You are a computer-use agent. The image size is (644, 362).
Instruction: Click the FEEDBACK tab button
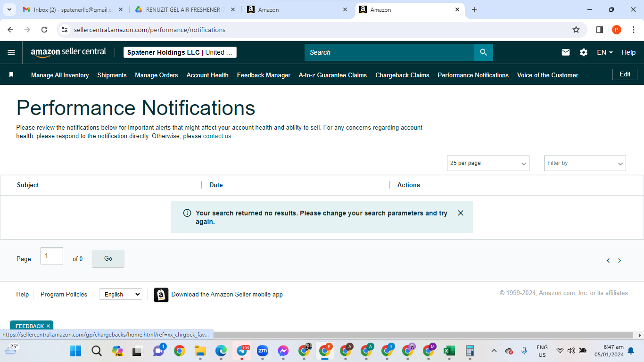32,326
